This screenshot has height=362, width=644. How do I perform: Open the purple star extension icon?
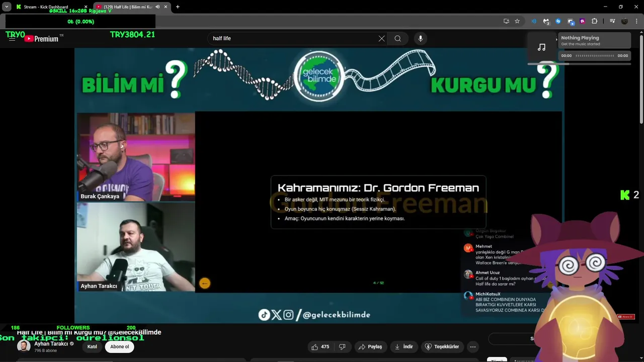(582, 21)
